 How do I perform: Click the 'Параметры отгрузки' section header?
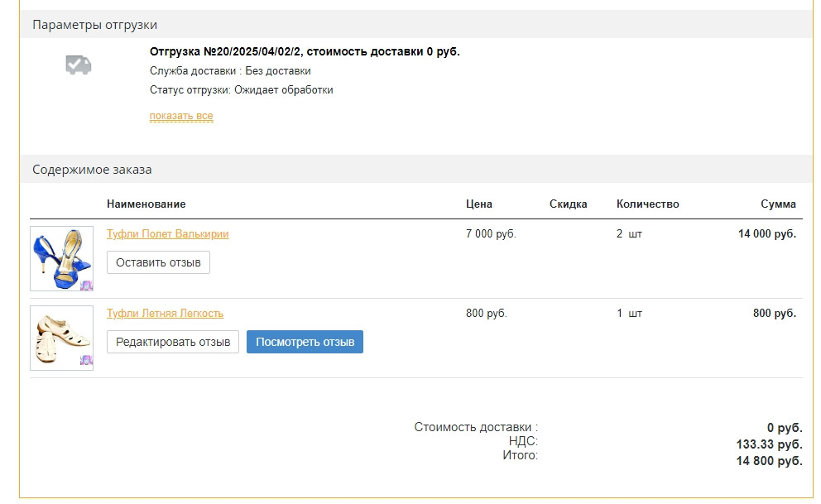pyautogui.click(x=94, y=25)
